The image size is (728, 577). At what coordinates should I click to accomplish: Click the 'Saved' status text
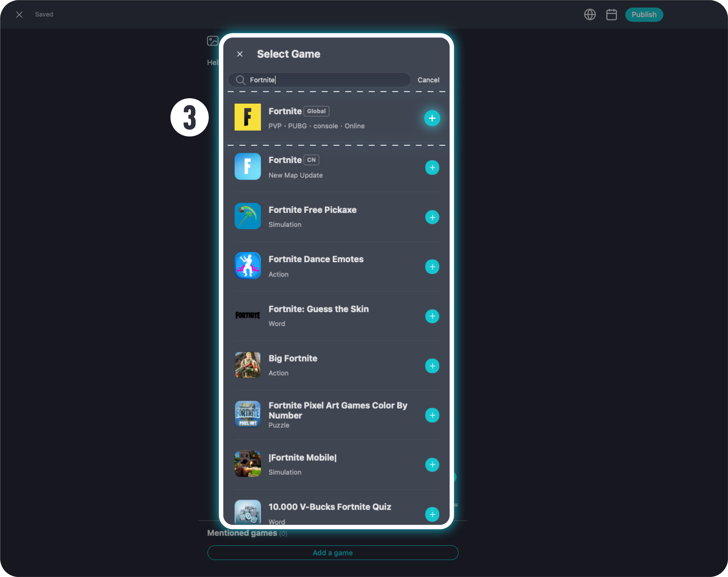click(x=44, y=14)
